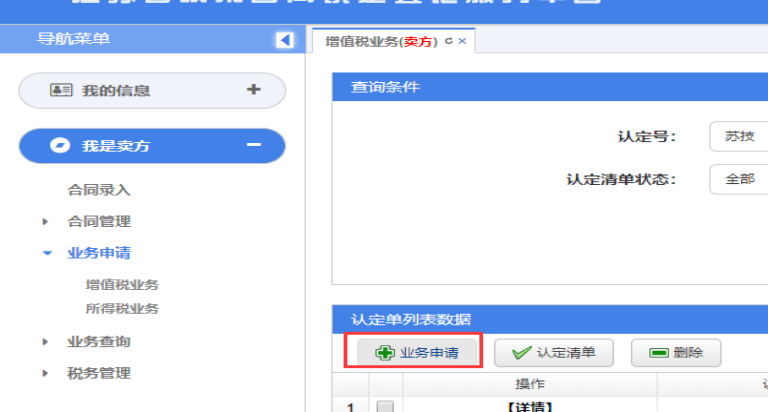
Task: Click the 认定清单 checkmark button
Action: coord(554,352)
